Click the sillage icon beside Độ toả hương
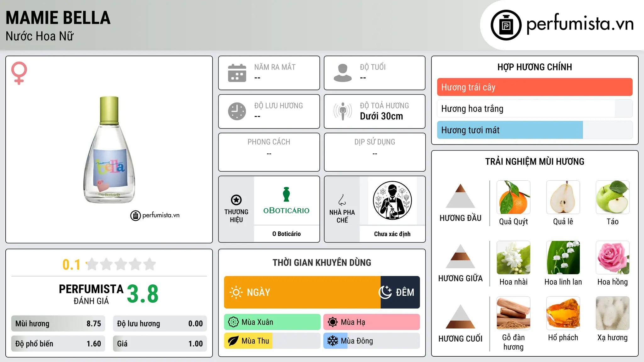This screenshot has height=362, width=644. click(343, 111)
